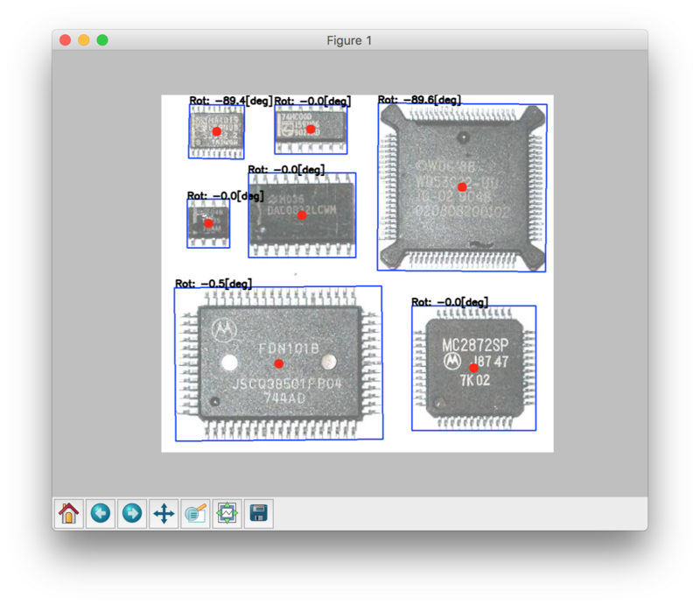
Task: Activate the Pan axes tool
Action: point(164,513)
